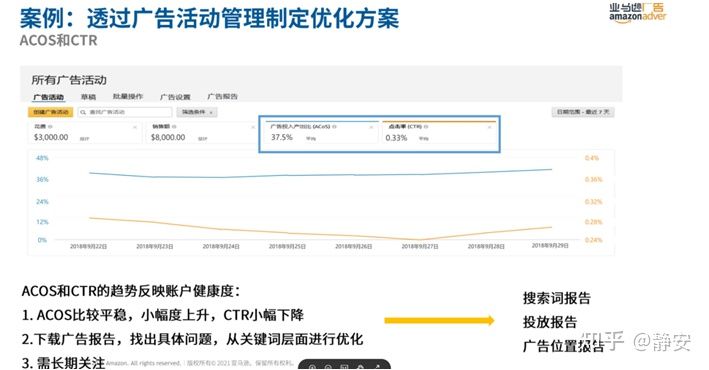Click the yellow 创建广告活动 button
Image resolution: width=709 pixels, height=370 pixels.
pos(51,112)
